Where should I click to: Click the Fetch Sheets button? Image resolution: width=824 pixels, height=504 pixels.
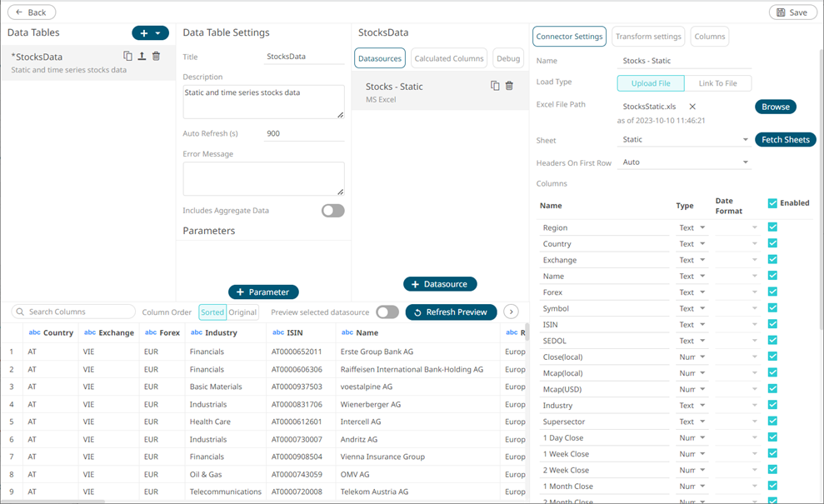point(785,140)
